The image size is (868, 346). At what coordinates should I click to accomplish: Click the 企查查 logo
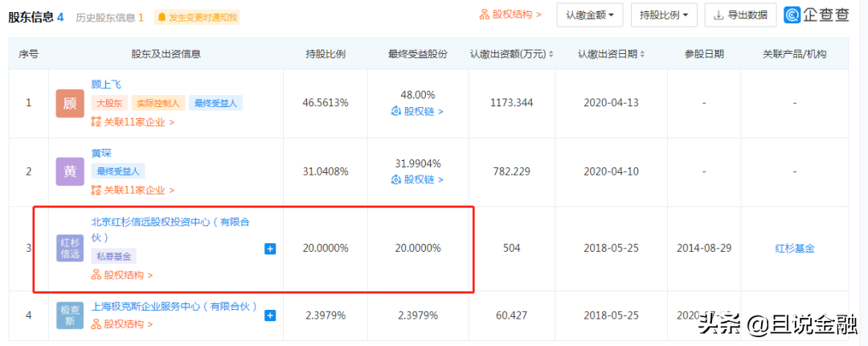(817, 15)
